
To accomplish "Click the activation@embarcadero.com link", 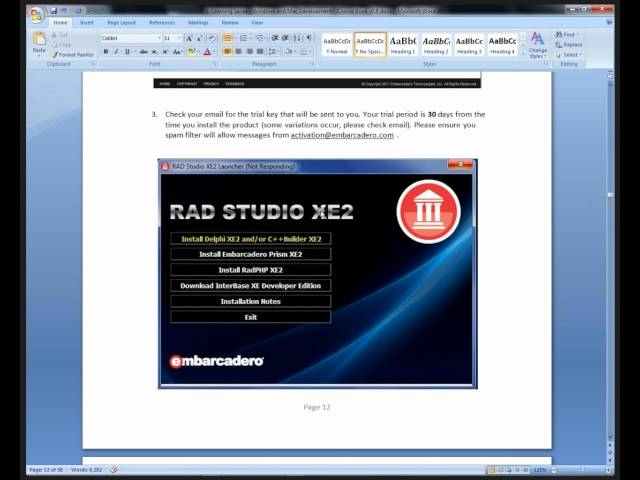I will [342, 135].
